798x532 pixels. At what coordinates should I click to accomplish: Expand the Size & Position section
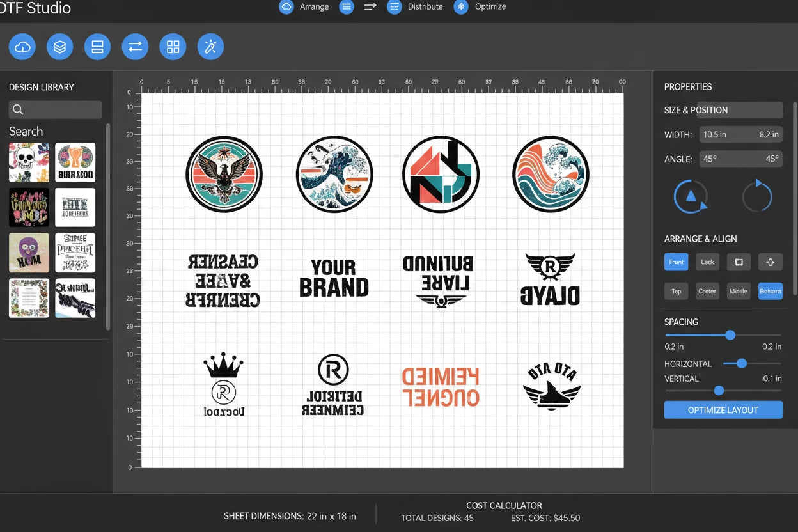tap(723, 109)
